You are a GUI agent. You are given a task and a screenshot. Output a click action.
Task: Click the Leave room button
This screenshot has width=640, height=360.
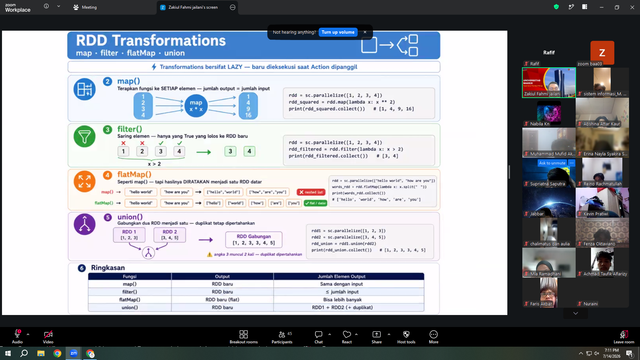coord(624,337)
